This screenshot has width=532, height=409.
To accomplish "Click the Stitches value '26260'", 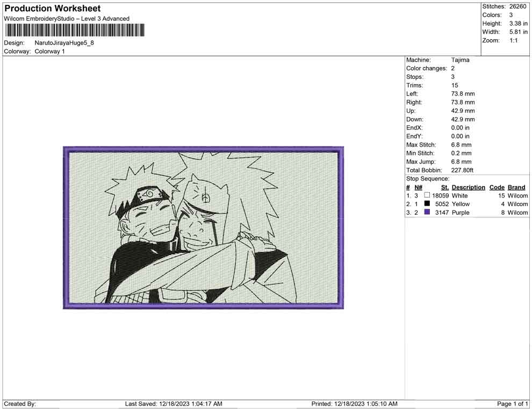I will coord(517,6).
